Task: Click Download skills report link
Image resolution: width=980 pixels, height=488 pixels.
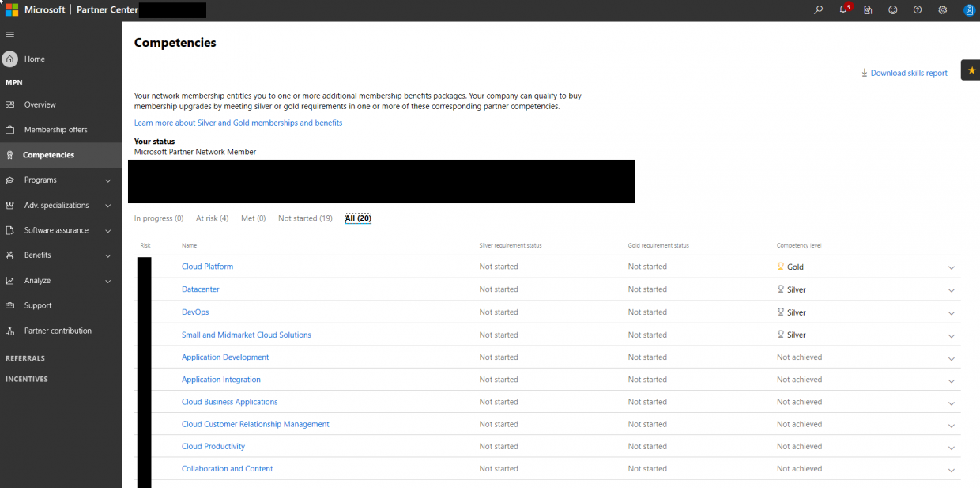Action: pyautogui.click(x=909, y=73)
